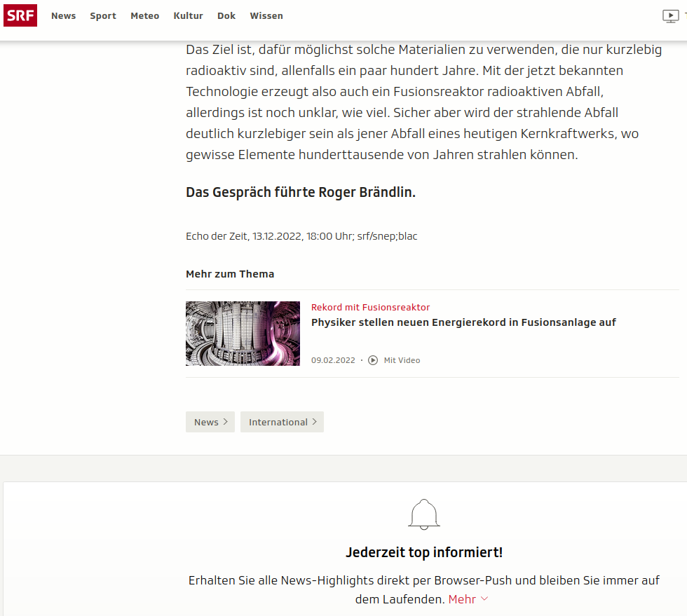
Task: Click the notification bell icon
Action: (x=424, y=514)
